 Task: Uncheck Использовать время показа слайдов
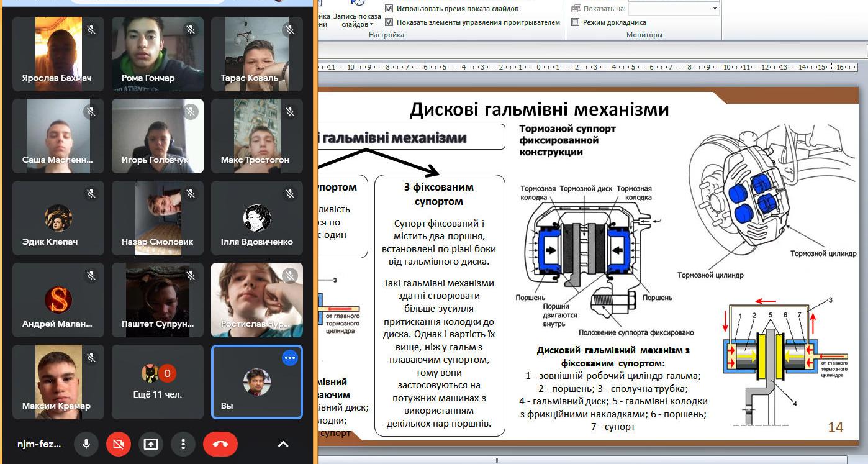click(x=389, y=9)
